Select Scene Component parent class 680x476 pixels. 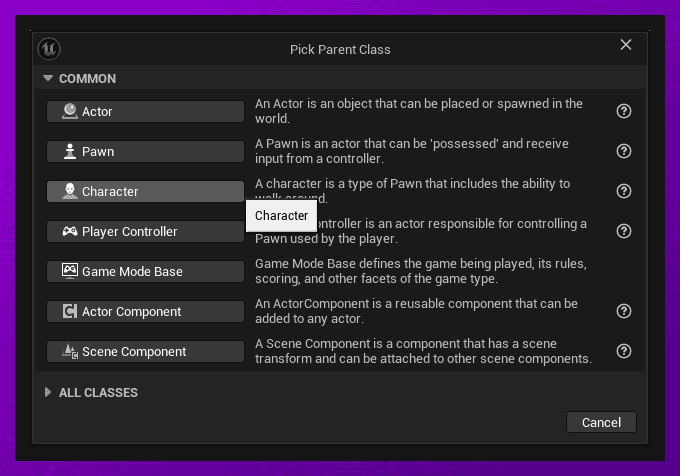tap(145, 351)
